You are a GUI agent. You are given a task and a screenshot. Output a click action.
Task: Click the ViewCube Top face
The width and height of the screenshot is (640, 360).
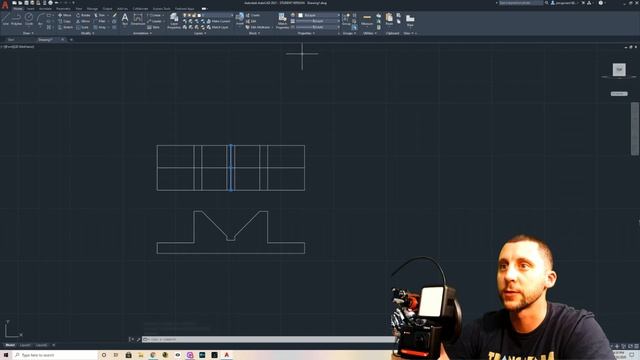coord(619,69)
